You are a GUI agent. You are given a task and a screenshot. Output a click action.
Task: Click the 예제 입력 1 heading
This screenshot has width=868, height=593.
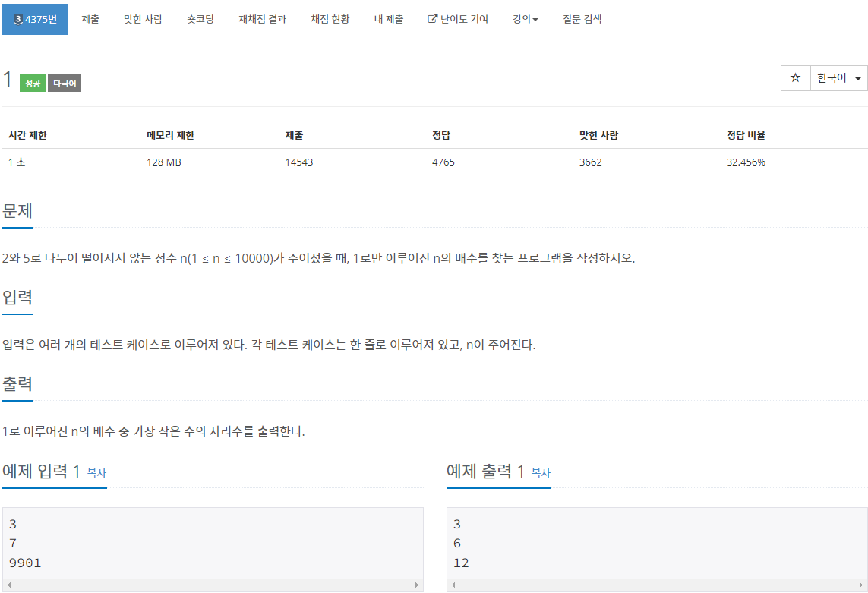point(42,472)
